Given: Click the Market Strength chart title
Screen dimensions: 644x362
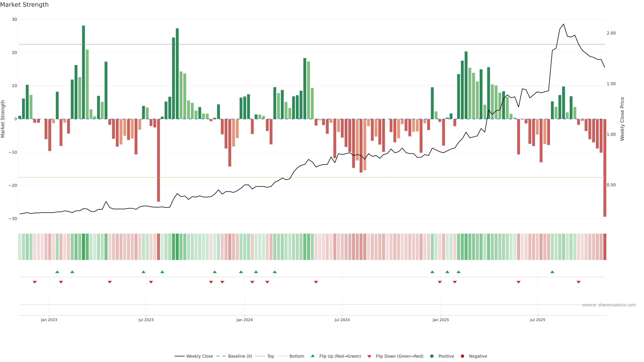Looking at the screenshot, I should click(x=24, y=5).
